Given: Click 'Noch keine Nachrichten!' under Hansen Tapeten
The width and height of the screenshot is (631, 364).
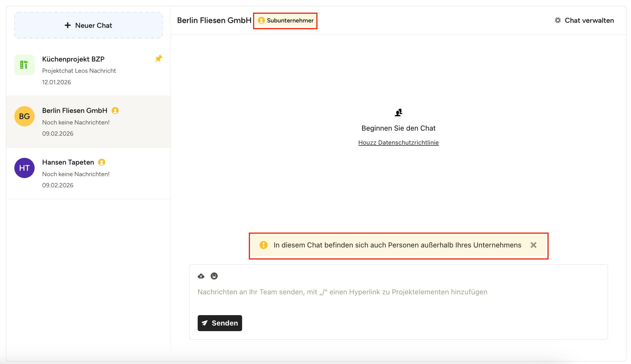Looking at the screenshot, I should [x=76, y=174].
